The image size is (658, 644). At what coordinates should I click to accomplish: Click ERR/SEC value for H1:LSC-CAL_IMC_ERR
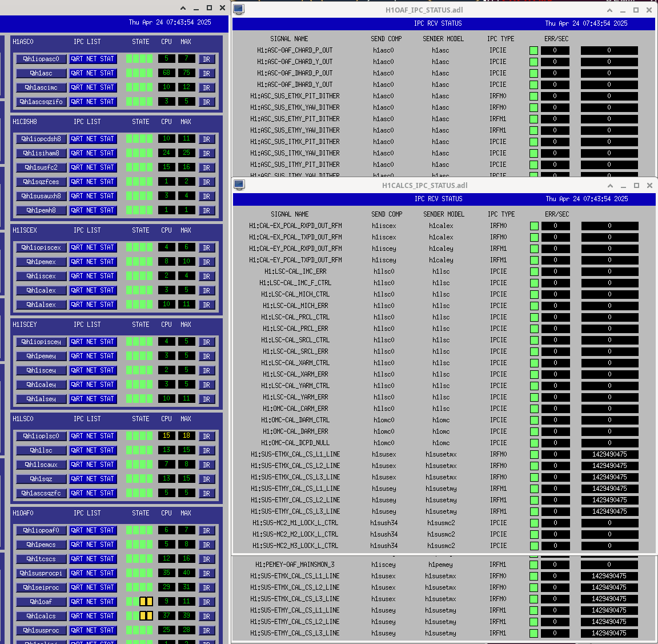click(x=556, y=271)
